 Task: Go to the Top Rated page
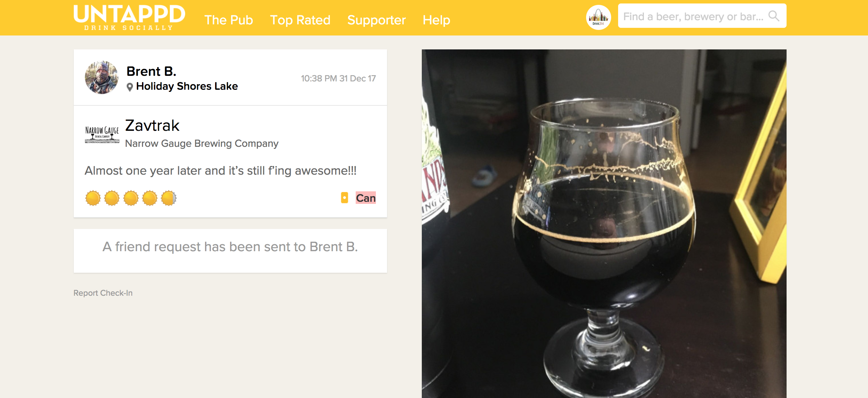300,20
